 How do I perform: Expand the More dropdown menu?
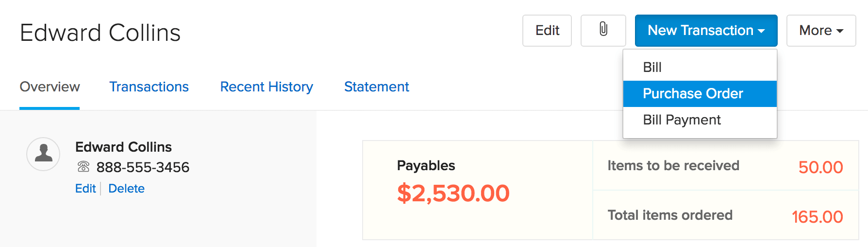(x=820, y=30)
